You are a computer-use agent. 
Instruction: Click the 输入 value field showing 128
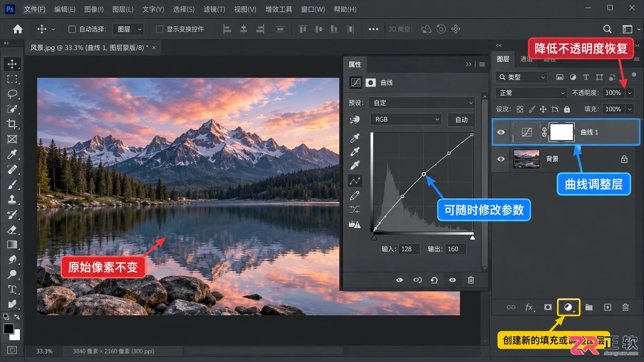409,249
